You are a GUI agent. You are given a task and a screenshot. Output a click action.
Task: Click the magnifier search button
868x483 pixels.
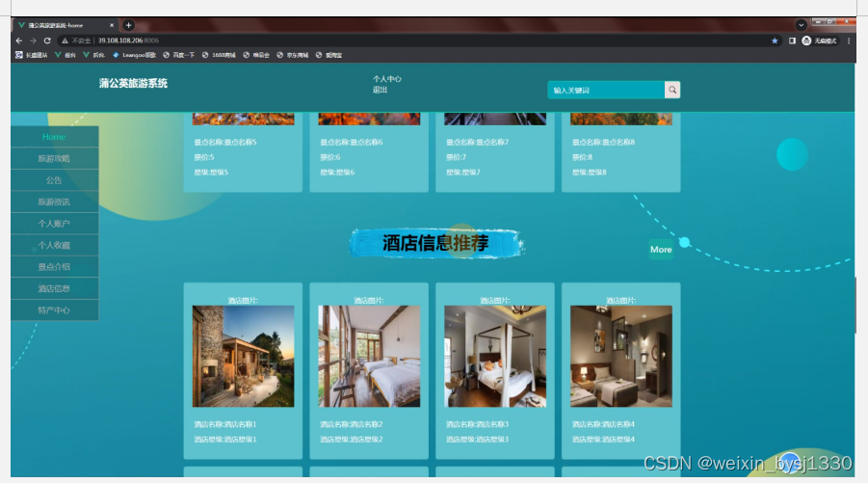(x=672, y=90)
